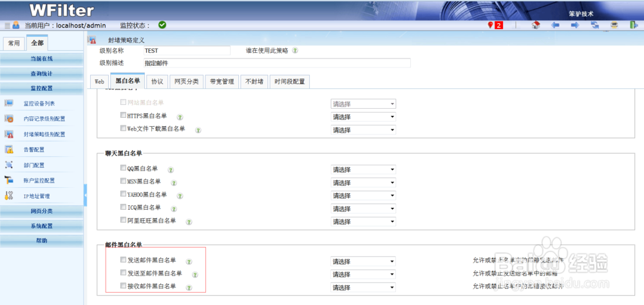This screenshot has width=644, height=305.
Task: Open the dropdown for Web文件下载黑白名单
Action: pos(363,130)
